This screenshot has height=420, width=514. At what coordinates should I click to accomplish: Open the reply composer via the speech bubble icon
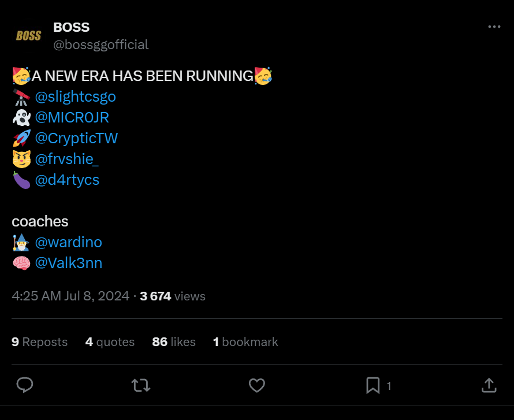tap(24, 385)
